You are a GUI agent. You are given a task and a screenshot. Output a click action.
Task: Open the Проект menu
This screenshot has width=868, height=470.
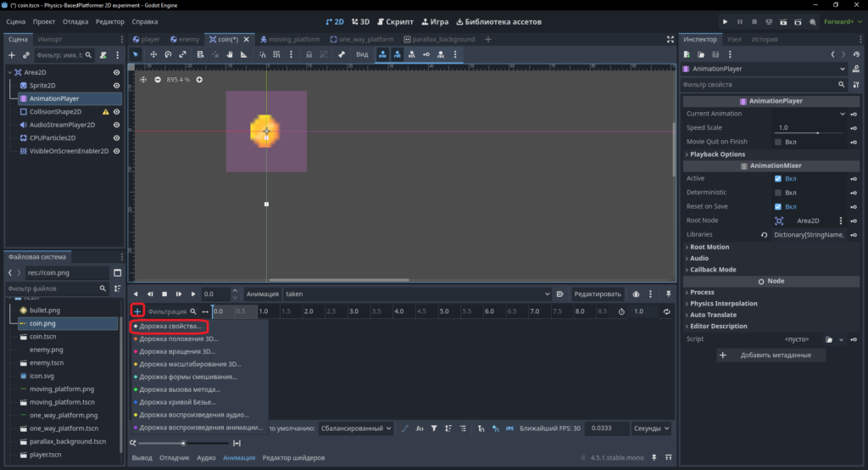(44, 21)
